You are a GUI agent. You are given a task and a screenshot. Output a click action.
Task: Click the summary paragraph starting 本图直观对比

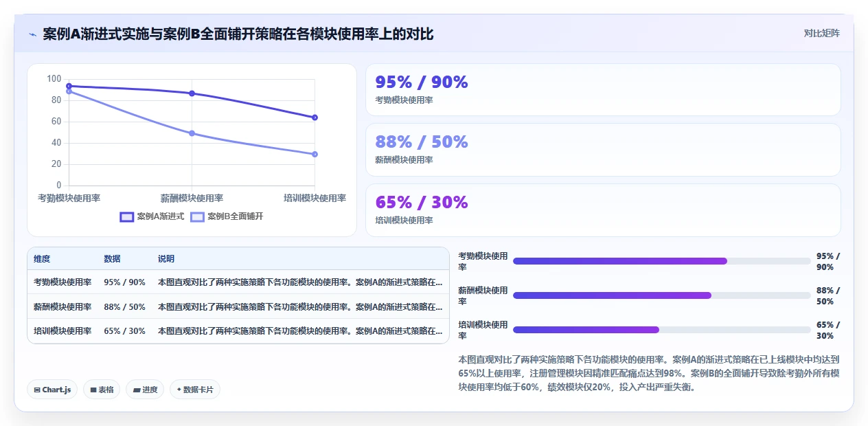(x=649, y=373)
